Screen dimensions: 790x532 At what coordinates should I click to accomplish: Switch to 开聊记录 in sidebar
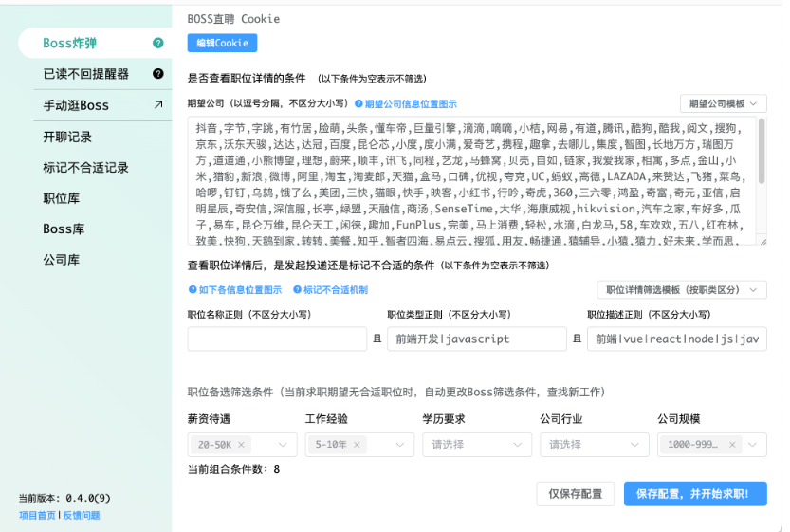[x=67, y=137]
